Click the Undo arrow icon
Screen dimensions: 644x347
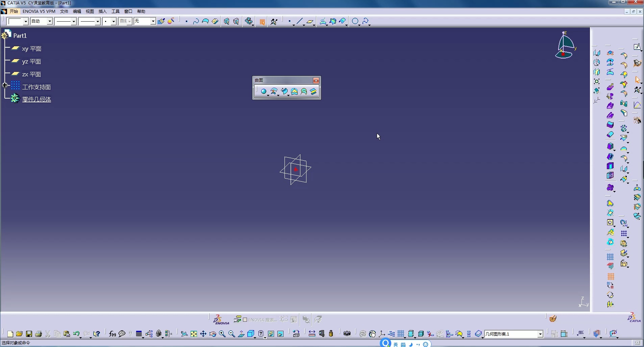pyautogui.click(x=76, y=334)
